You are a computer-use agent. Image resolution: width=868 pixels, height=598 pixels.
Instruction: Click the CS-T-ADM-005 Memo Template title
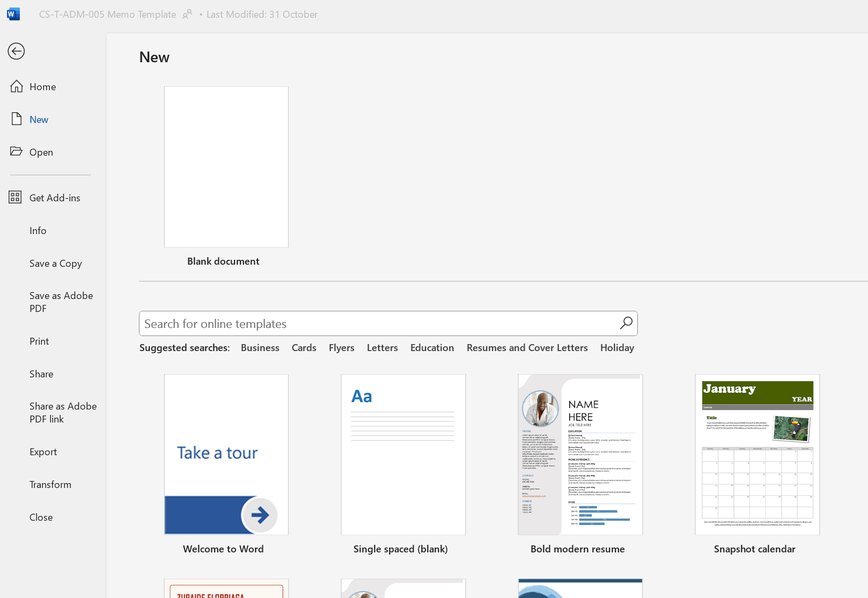coord(107,14)
